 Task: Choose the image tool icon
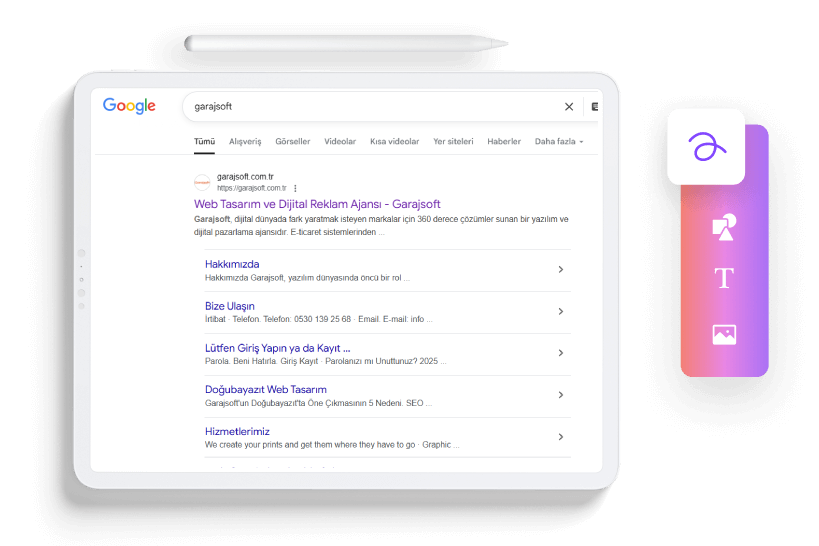coord(724,334)
